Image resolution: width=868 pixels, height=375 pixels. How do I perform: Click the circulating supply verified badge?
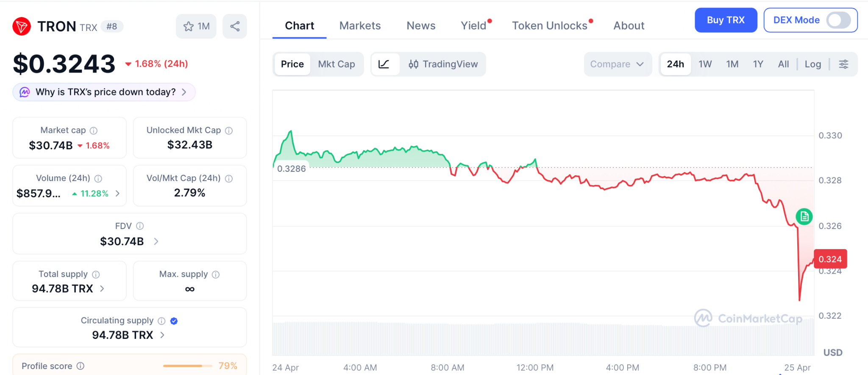[x=174, y=321]
